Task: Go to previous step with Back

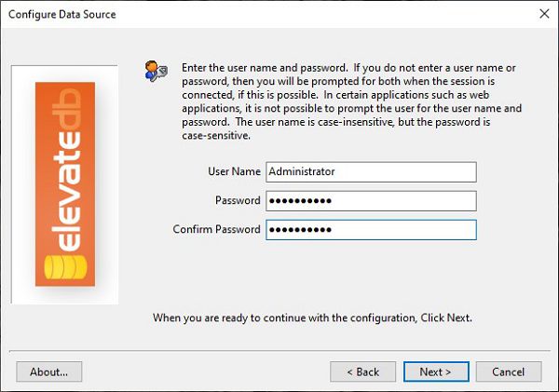Action: pos(363,372)
